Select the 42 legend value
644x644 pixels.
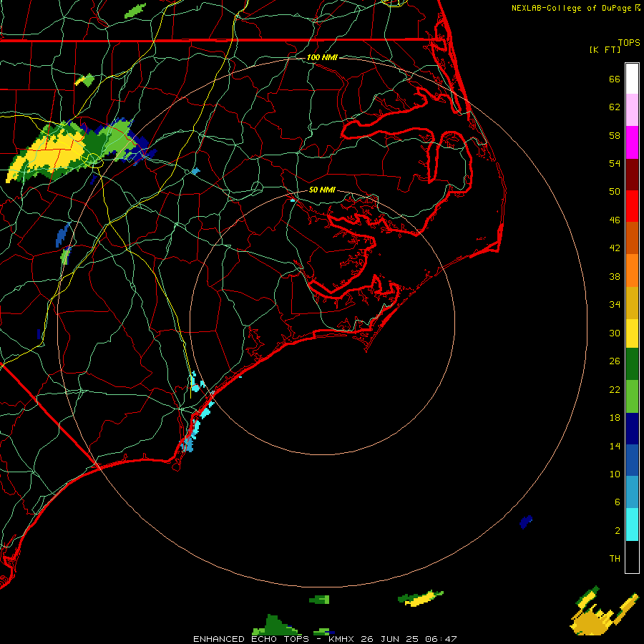tap(615, 248)
